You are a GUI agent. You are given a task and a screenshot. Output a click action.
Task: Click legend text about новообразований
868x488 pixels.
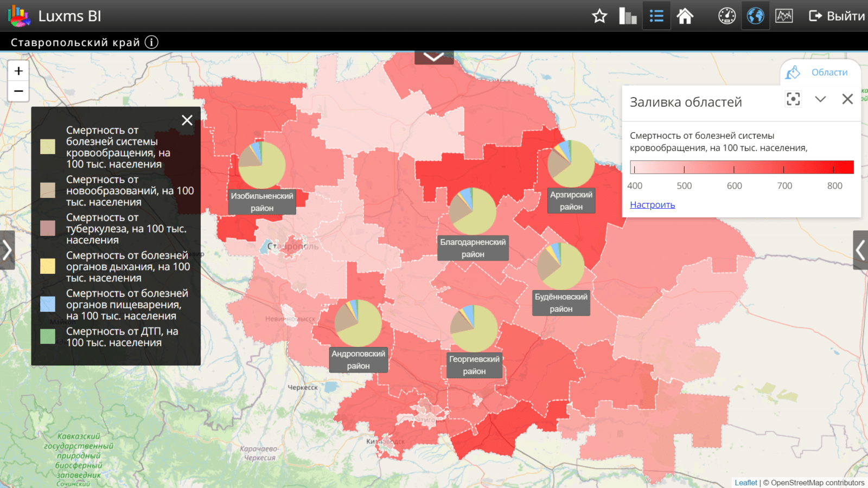pos(130,190)
